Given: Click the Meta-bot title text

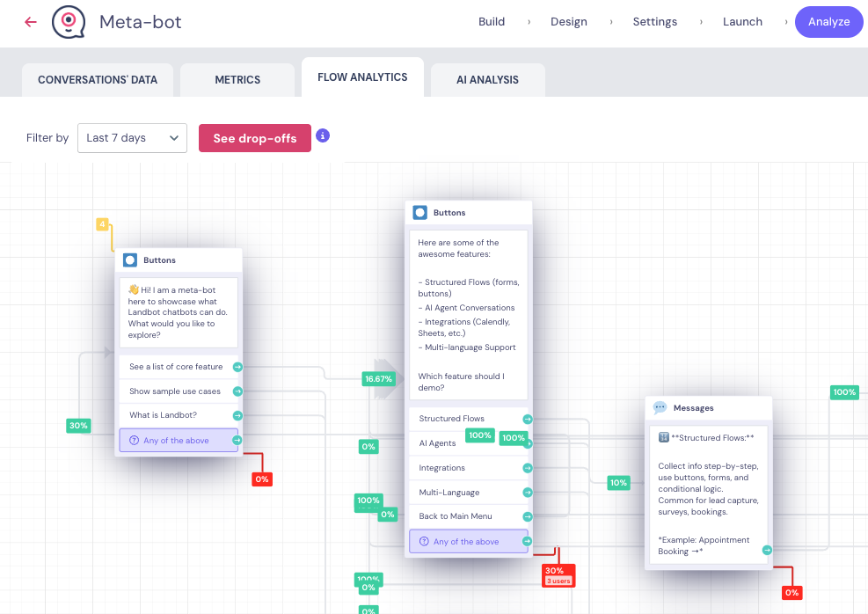Looking at the screenshot, I should (x=140, y=22).
